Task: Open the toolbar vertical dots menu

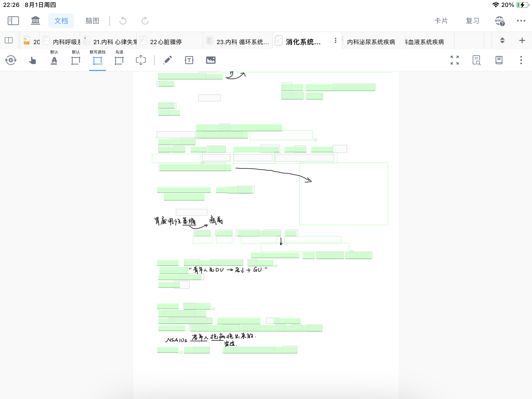Action: [x=521, y=60]
